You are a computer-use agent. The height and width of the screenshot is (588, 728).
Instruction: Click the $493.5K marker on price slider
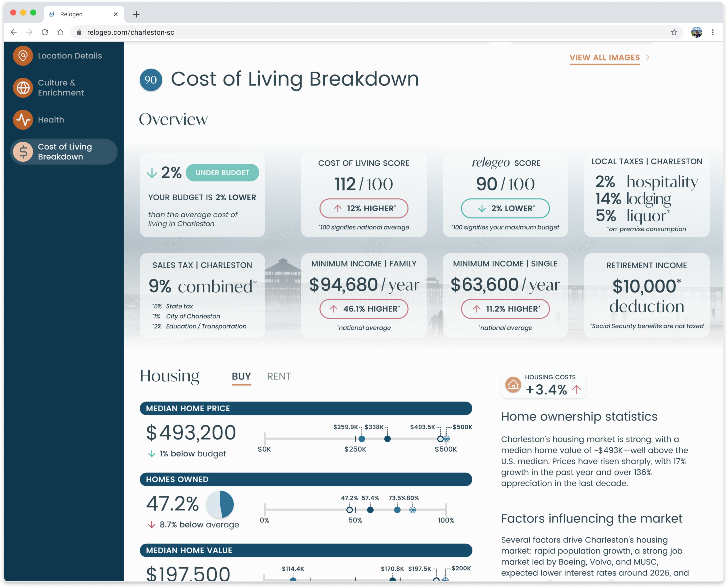click(x=440, y=439)
